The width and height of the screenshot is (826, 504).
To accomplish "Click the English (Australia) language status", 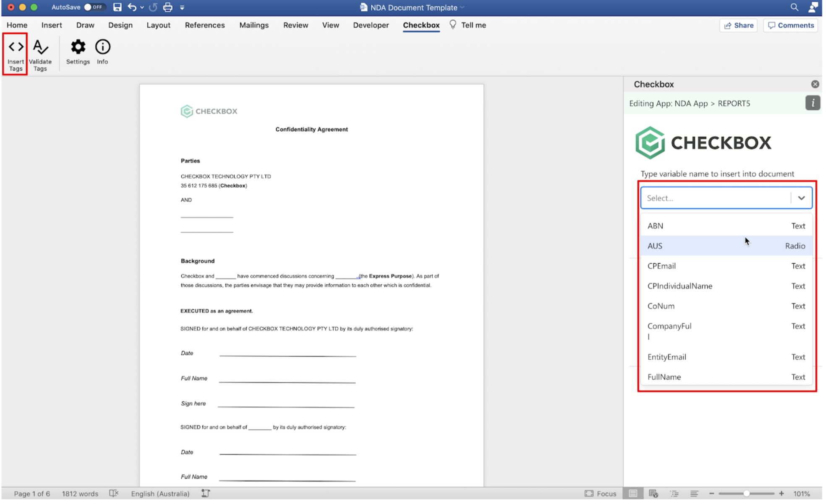I will tap(160, 494).
